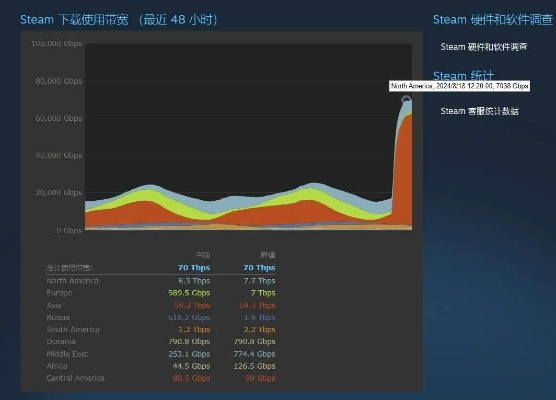The width and height of the screenshot is (556, 400).
Task: Click North America current value 6.3 Tbps
Action: [x=194, y=281]
